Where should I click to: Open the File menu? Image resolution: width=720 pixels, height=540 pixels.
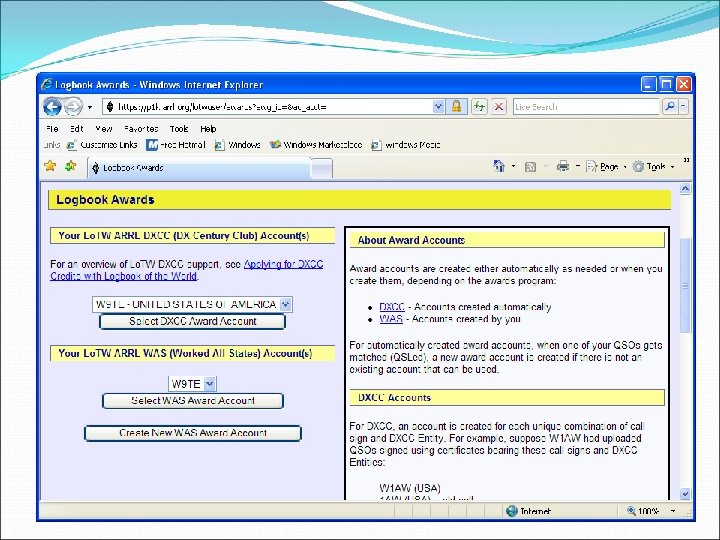point(52,129)
